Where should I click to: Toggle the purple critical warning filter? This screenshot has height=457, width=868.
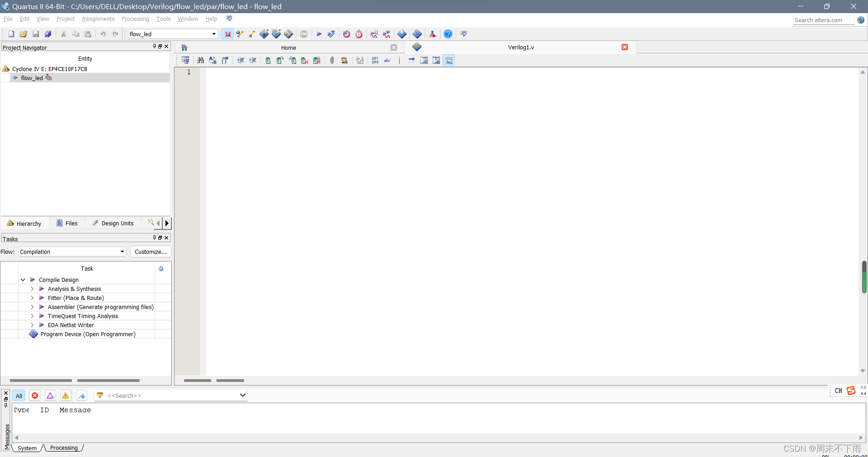coord(50,395)
